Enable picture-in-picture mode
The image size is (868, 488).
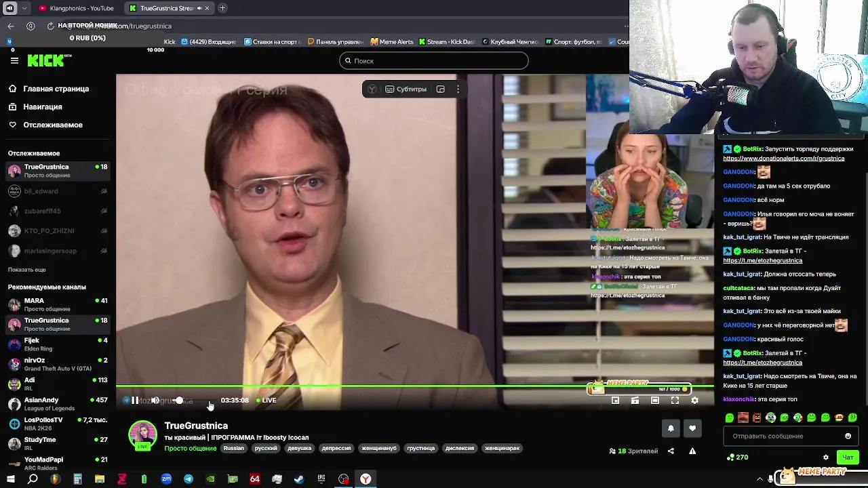pyautogui.click(x=615, y=401)
